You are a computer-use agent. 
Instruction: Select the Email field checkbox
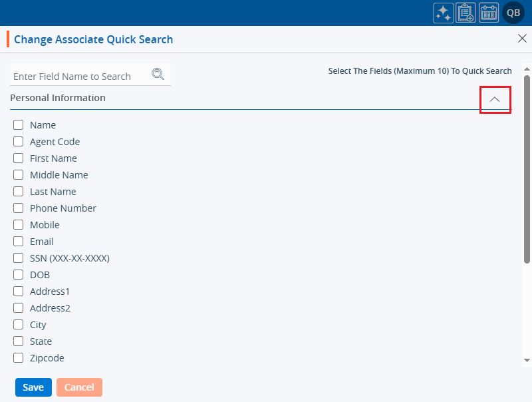click(x=19, y=242)
